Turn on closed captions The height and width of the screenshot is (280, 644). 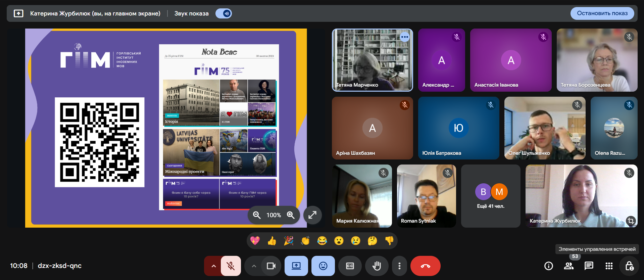point(350,266)
